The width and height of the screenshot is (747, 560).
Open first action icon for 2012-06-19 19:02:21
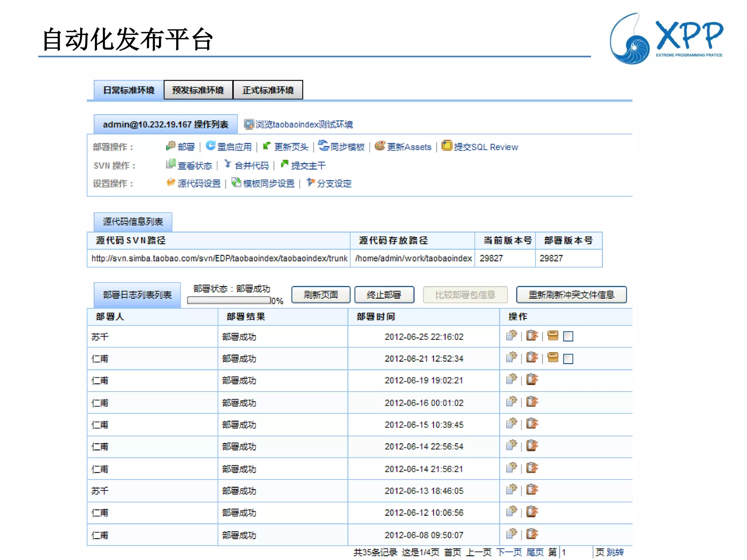point(512,379)
